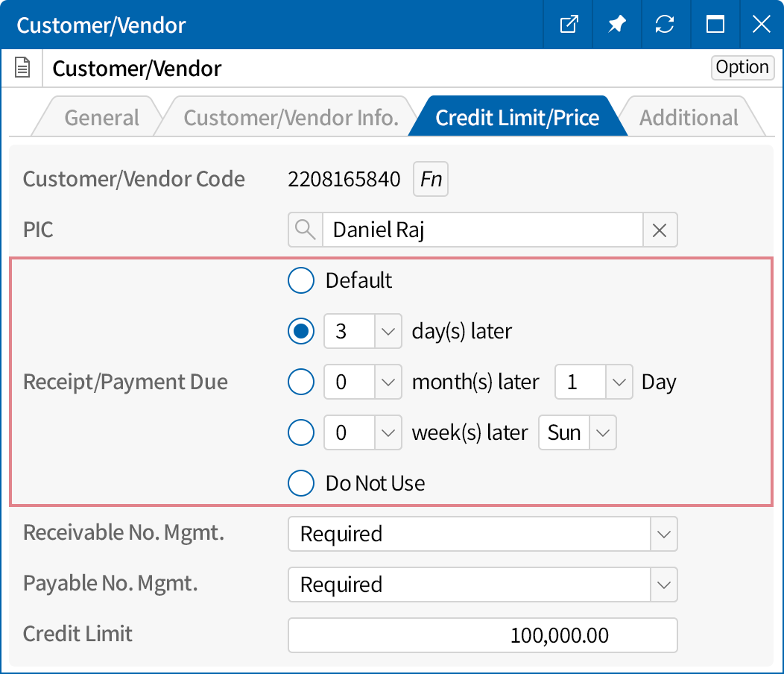
Task: Clear the PIC field with X icon
Action: [x=660, y=230]
